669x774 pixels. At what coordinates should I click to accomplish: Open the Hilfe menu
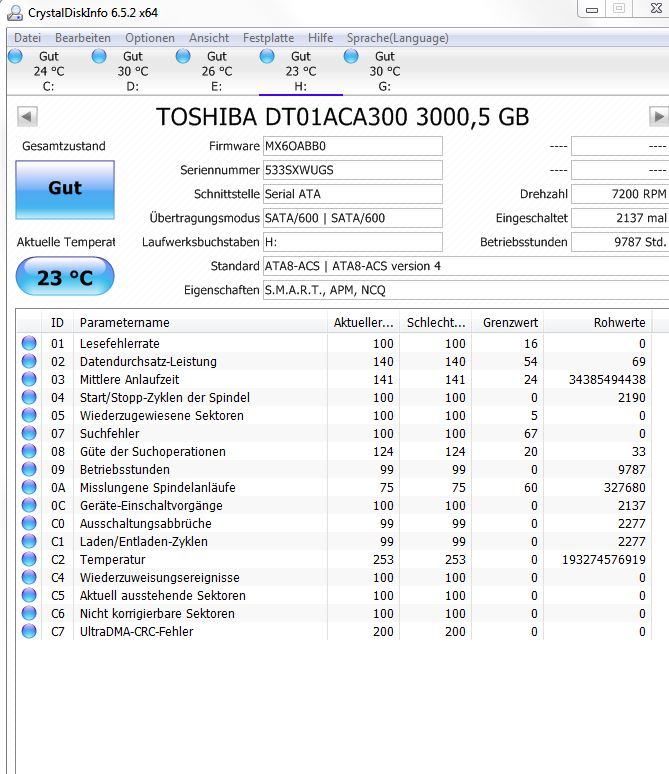(x=320, y=38)
